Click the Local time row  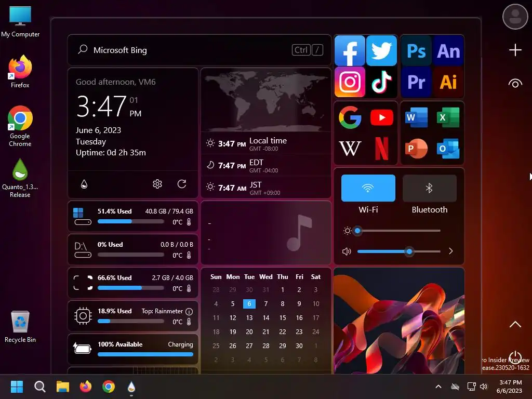click(266, 143)
